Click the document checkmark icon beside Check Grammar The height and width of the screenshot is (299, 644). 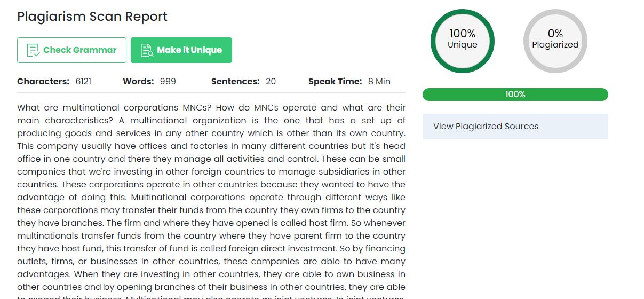[33, 50]
